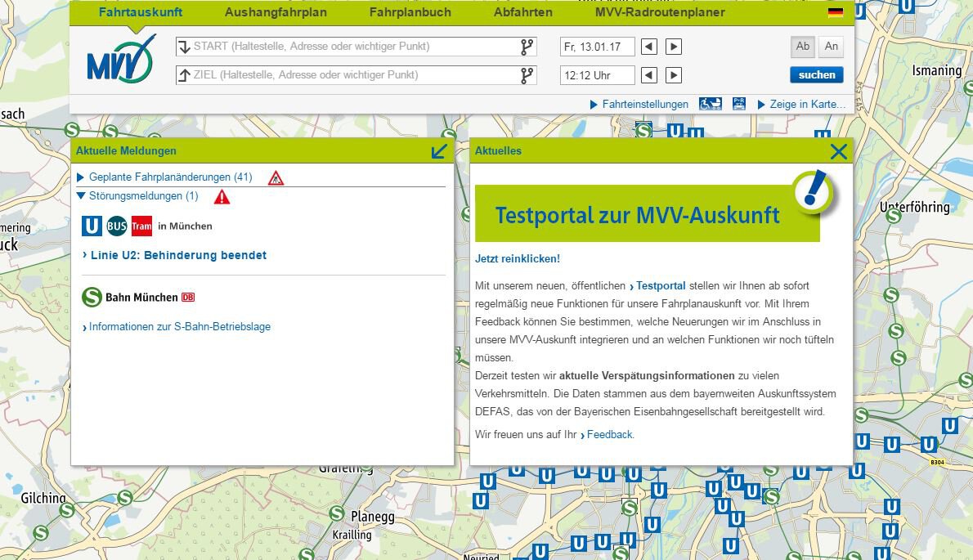
Task: Increase the departure time
Action: pyautogui.click(x=674, y=75)
